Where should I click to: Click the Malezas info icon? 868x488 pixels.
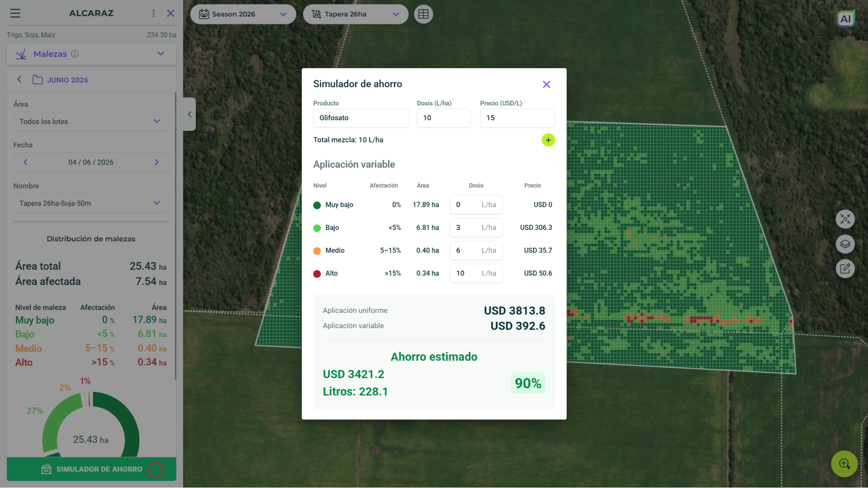(x=75, y=54)
